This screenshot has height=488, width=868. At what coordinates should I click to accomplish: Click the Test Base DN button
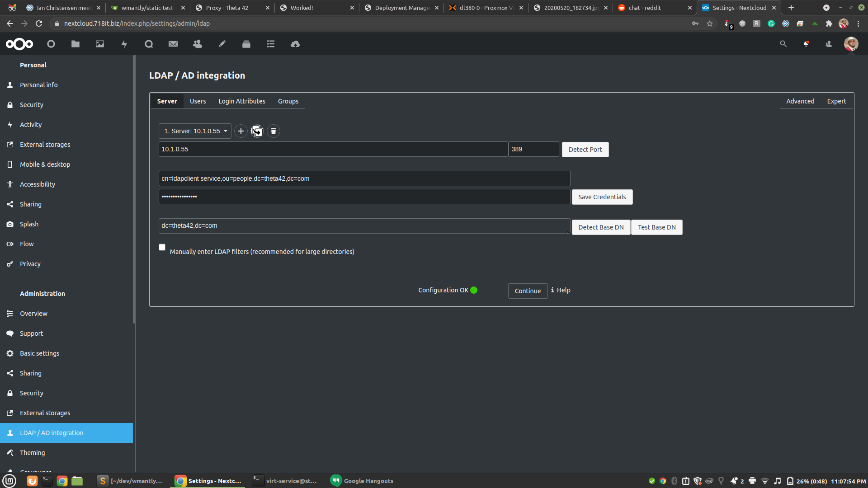coord(656,227)
